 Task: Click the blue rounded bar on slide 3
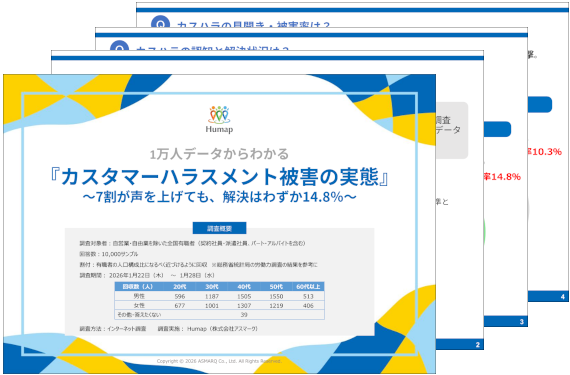click(498, 129)
